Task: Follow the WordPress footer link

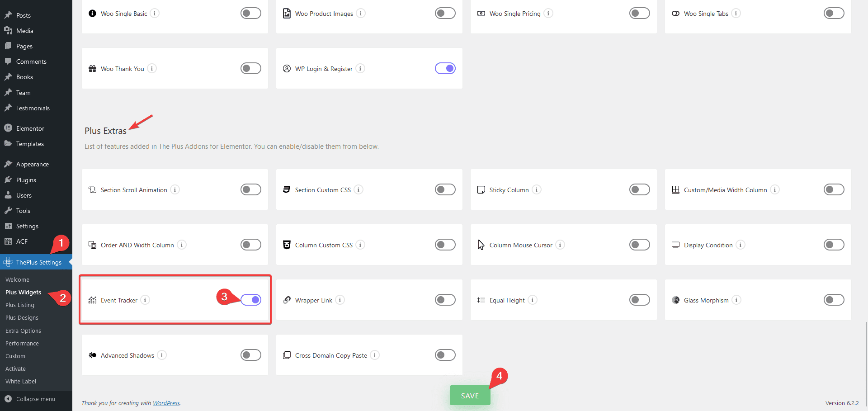Action: click(166, 403)
